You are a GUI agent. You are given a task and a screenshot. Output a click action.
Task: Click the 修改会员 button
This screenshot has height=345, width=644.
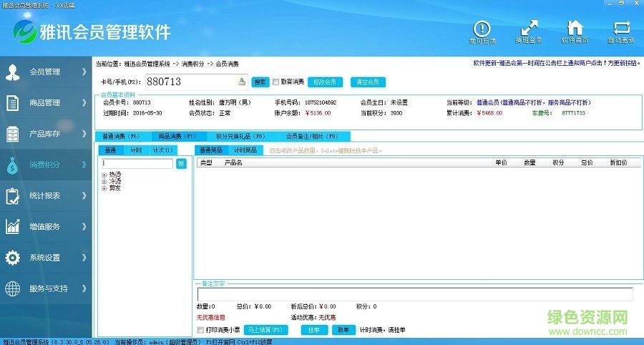[x=325, y=82]
